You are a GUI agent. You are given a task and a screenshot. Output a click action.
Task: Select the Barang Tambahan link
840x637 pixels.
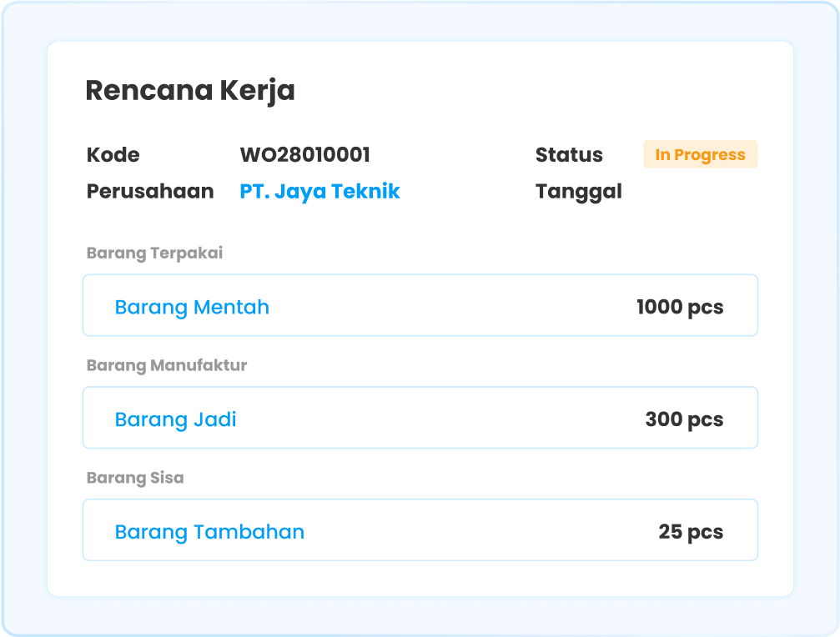pos(209,531)
